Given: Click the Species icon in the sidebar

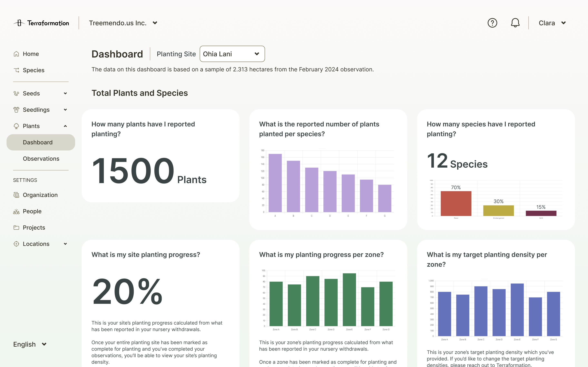Looking at the screenshot, I should [16, 70].
